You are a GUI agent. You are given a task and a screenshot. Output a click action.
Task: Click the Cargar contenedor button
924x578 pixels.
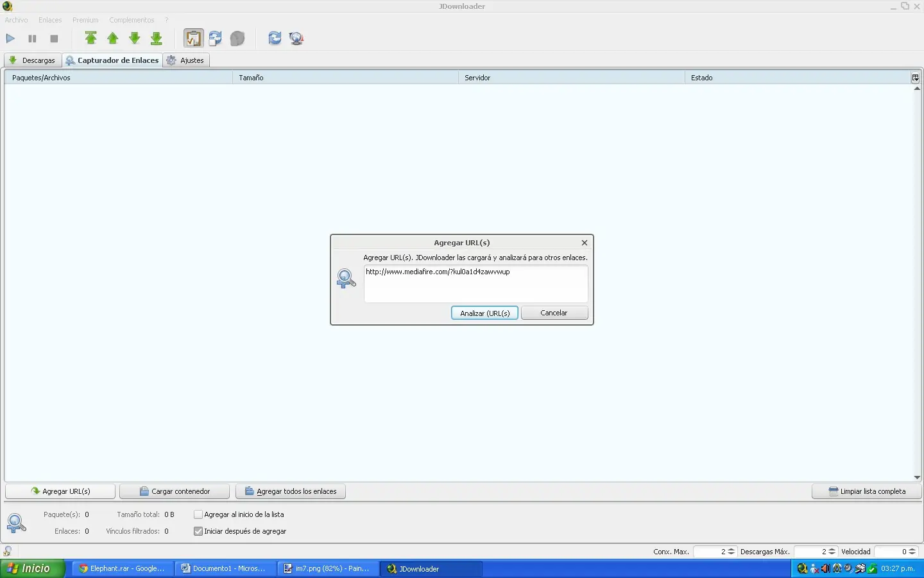coord(175,491)
